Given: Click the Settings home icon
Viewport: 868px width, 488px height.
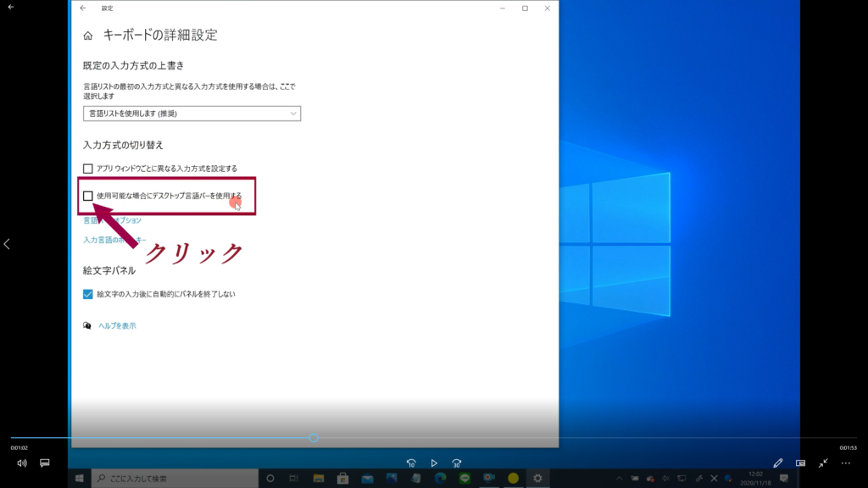Looking at the screenshot, I should pyautogui.click(x=88, y=36).
